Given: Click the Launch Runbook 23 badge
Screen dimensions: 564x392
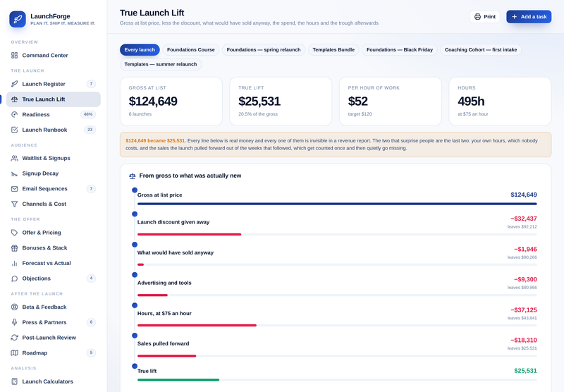Looking at the screenshot, I should pos(90,130).
